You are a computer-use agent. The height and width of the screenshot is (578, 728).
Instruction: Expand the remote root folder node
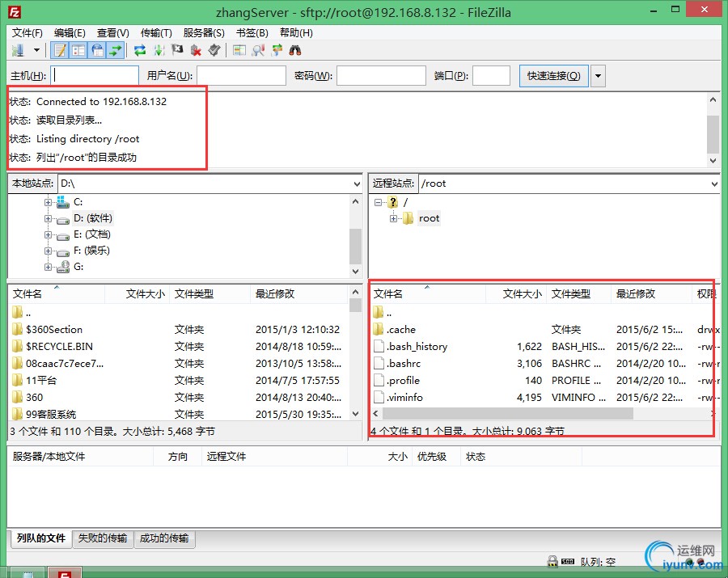(394, 218)
